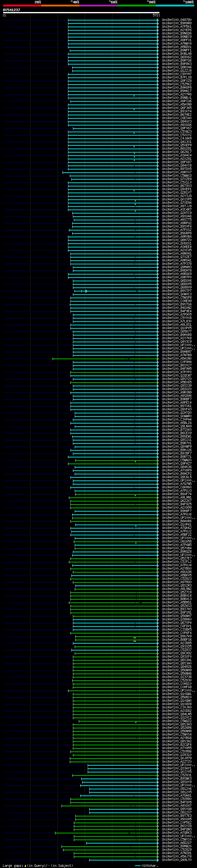Select hit UniRef100_Q4V3C9
The height and width of the screenshot is (868, 197).
[x=177, y=342]
